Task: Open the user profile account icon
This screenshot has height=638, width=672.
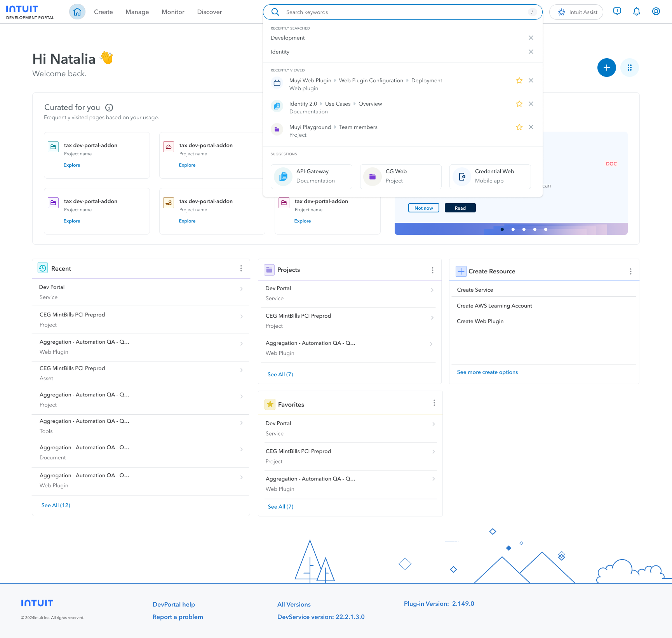Action: (x=656, y=12)
